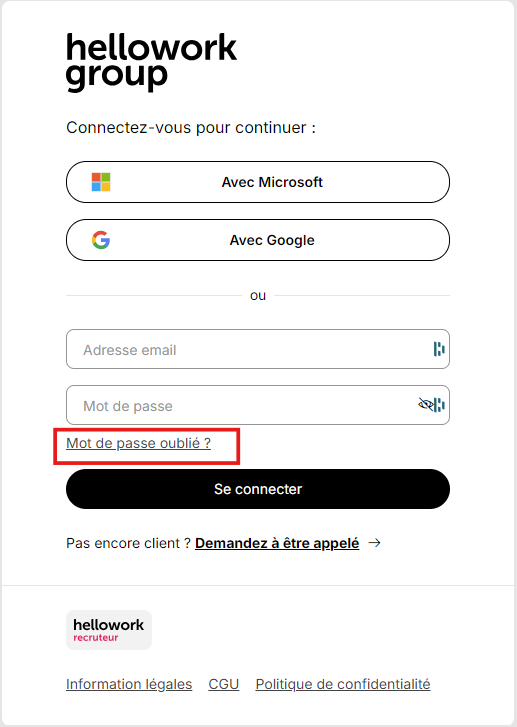Screen dimensions: 517x727
Task: Click the arrow icon after Demandez à être appelé
Action: click(x=375, y=543)
